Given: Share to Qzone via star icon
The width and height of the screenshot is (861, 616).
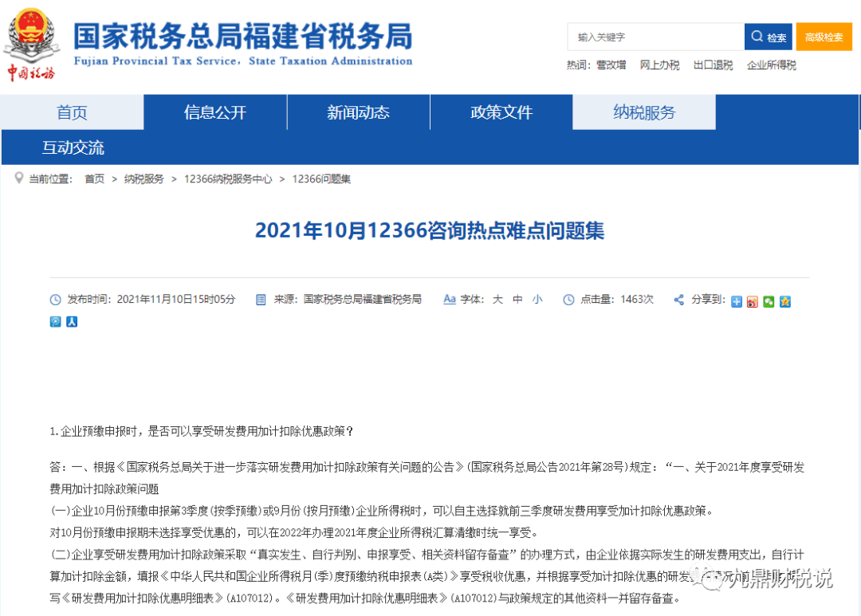Looking at the screenshot, I should coord(785,301).
